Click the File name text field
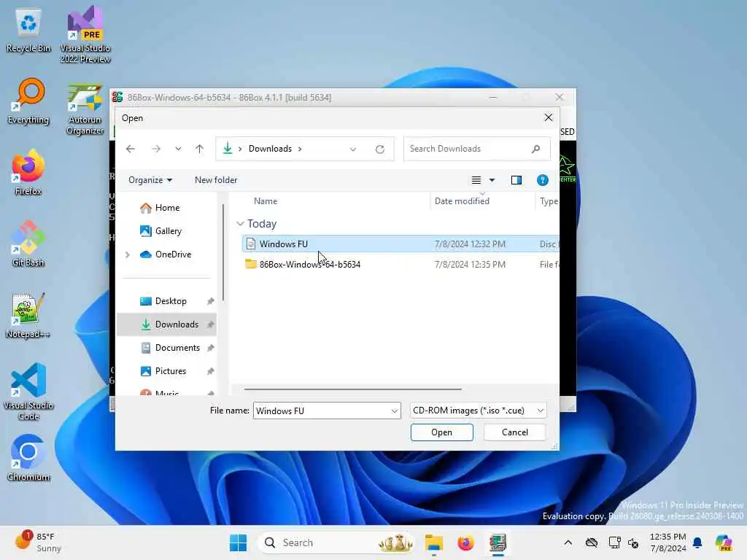Screen dimensions: 747x560 click(322, 411)
